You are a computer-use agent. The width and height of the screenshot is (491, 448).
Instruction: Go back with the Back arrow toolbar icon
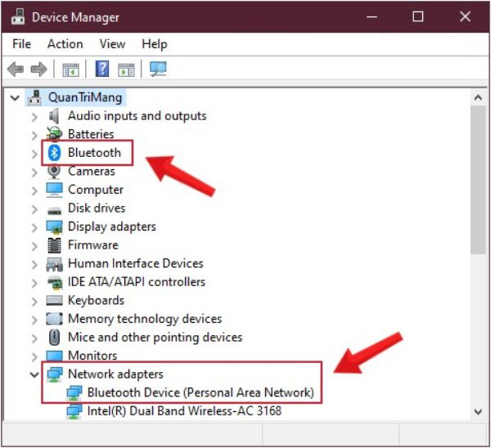pos(16,69)
